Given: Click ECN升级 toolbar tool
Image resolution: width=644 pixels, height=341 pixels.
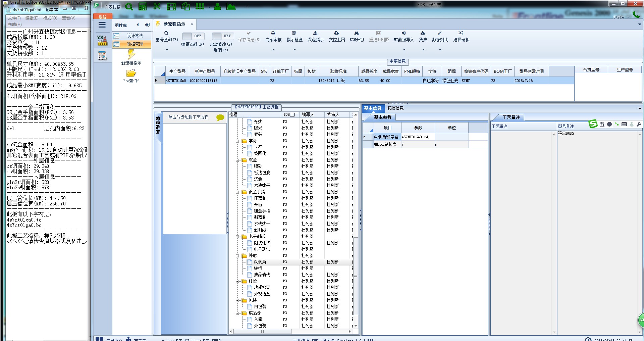Looking at the screenshot, I should (357, 37).
